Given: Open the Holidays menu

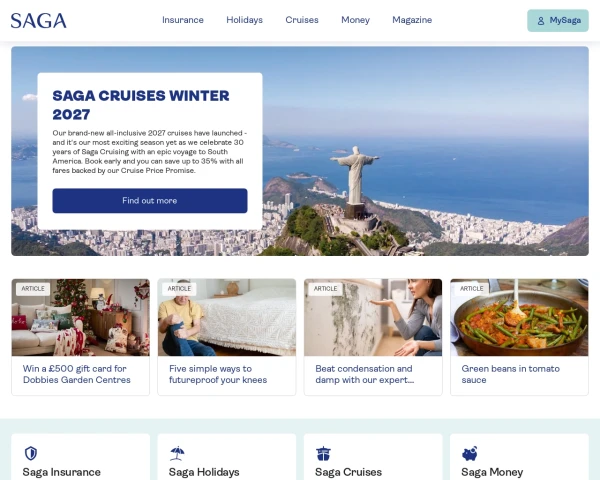Looking at the screenshot, I should (x=245, y=20).
